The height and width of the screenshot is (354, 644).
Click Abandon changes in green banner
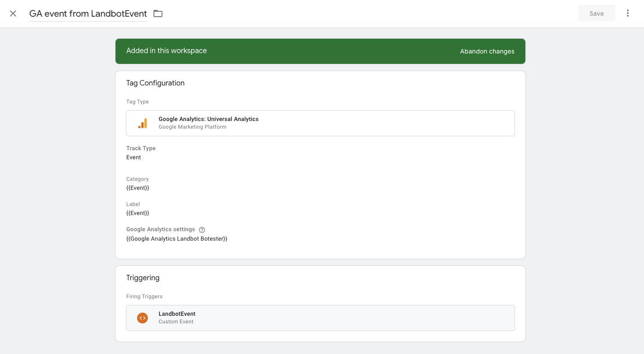pos(487,51)
